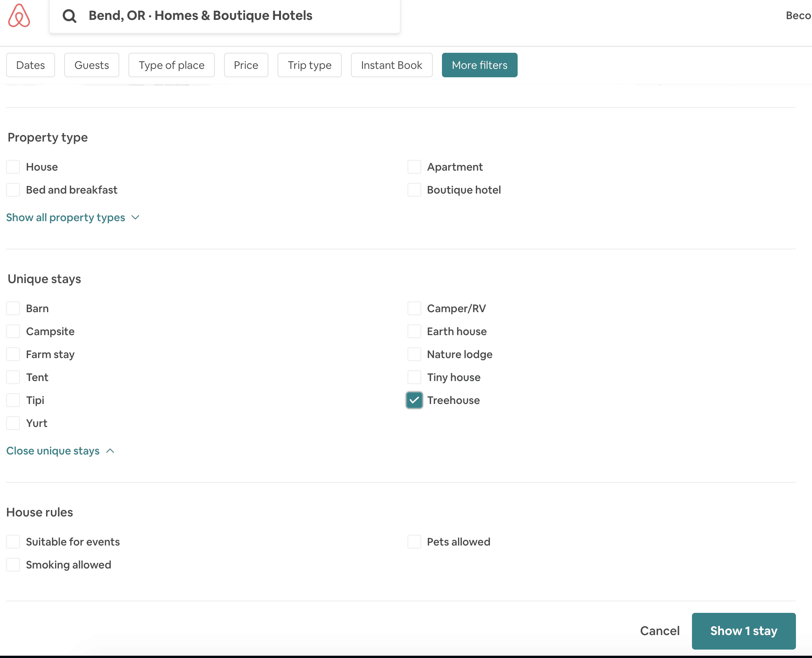Click the Trip type filter button

coord(309,65)
